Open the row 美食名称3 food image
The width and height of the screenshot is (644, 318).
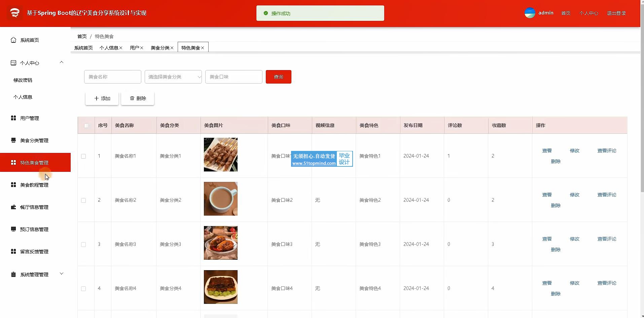pos(221,243)
